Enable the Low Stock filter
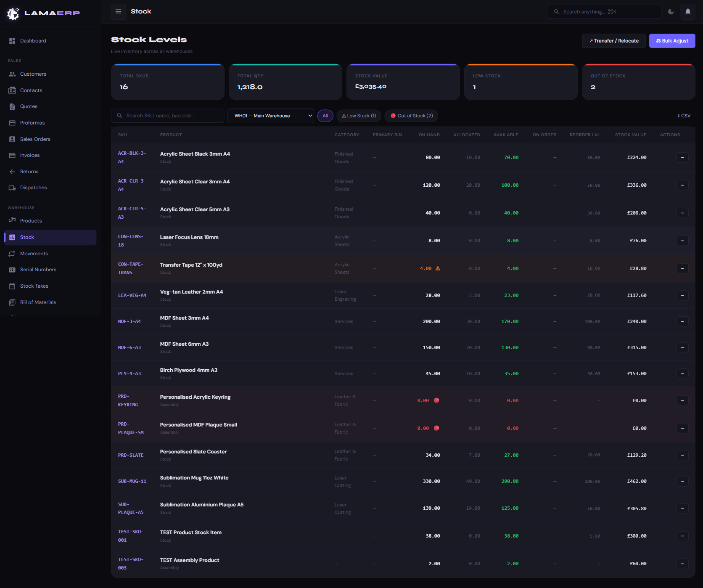 coord(359,116)
